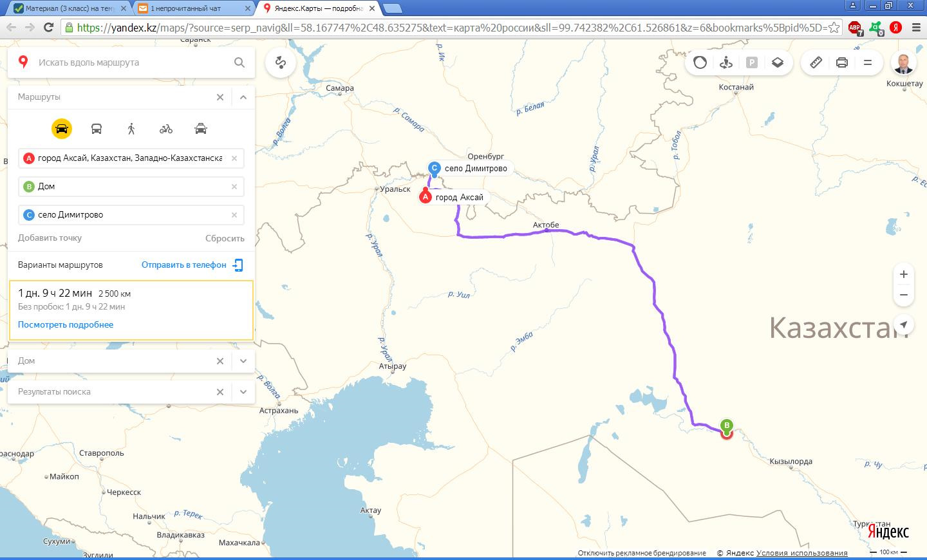Image resolution: width=927 pixels, height=560 pixels.
Task: Select the Яндекс.Карты browser tab
Action: click(x=319, y=8)
